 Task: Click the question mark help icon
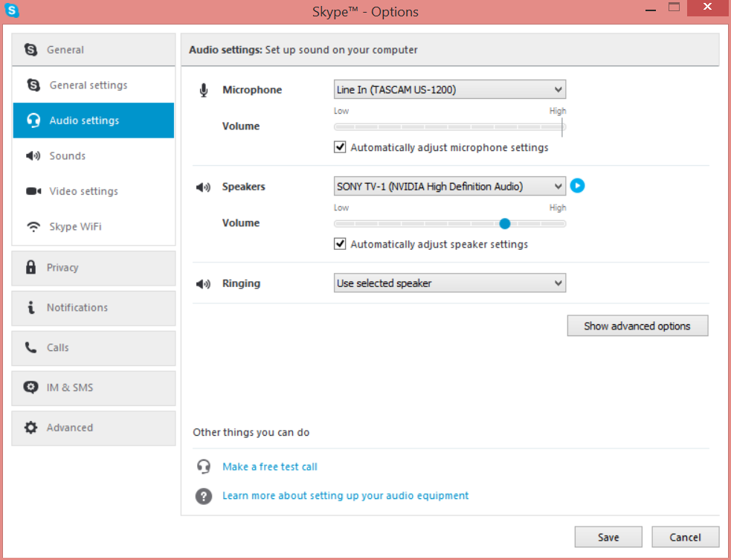click(204, 496)
